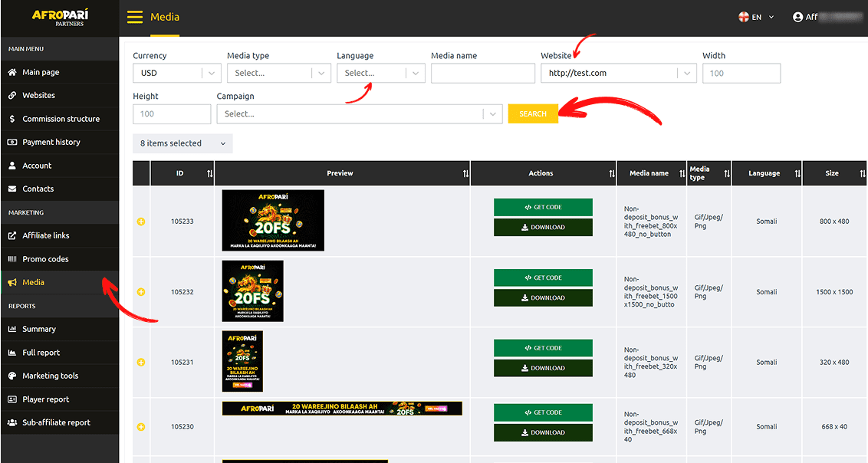The height and width of the screenshot is (463, 868).
Task: Open the Currency dropdown showing USD
Action: tap(176, 74)
